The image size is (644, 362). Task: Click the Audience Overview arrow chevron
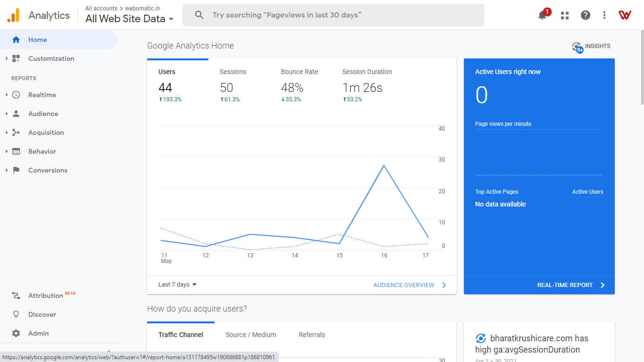tap(444, 285)
